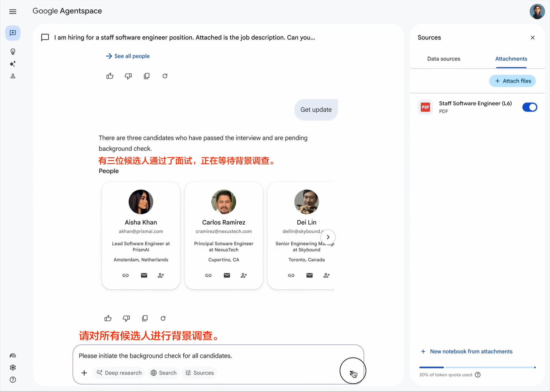The width and height of the screenshot is (550, 392).
Task: Toggle the Search chip in prompt box
Action: click(164, 373)
